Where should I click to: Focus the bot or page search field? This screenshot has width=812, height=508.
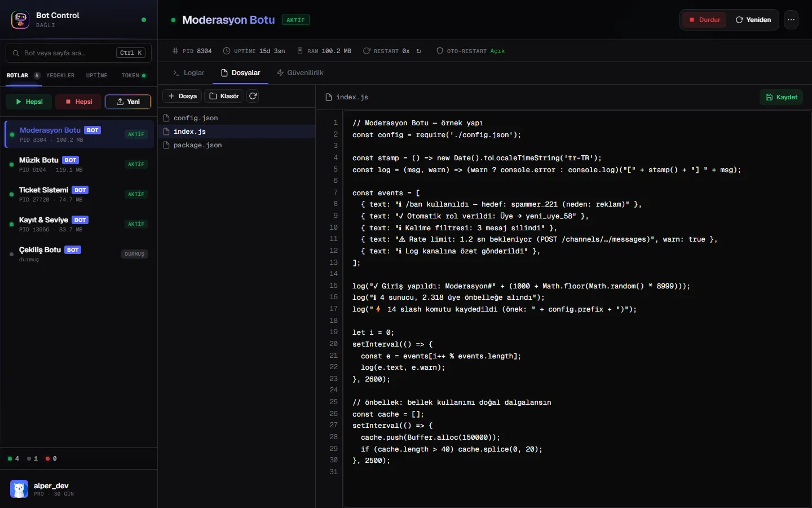78,53
